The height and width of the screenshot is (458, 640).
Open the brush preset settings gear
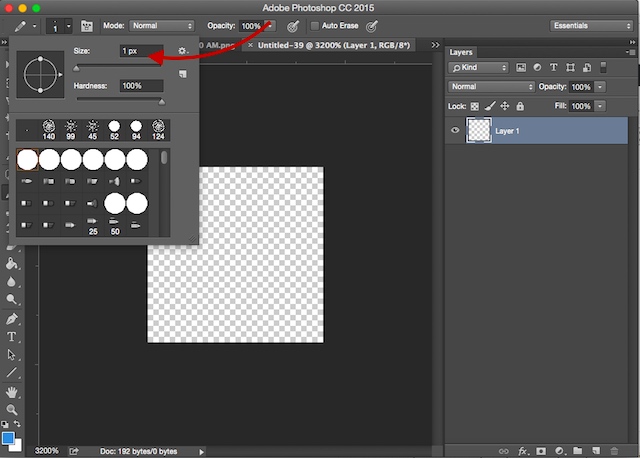[182, 50]
